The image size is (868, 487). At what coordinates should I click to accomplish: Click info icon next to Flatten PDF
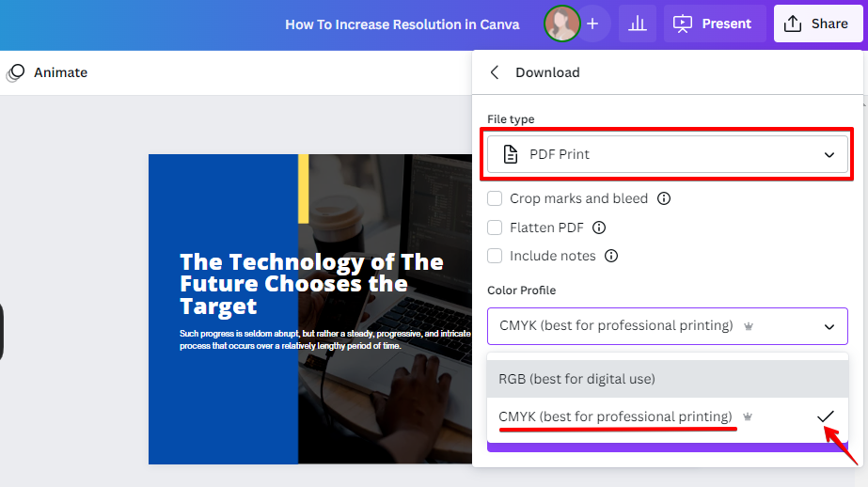pyautogui.click(x=599, y=228)
